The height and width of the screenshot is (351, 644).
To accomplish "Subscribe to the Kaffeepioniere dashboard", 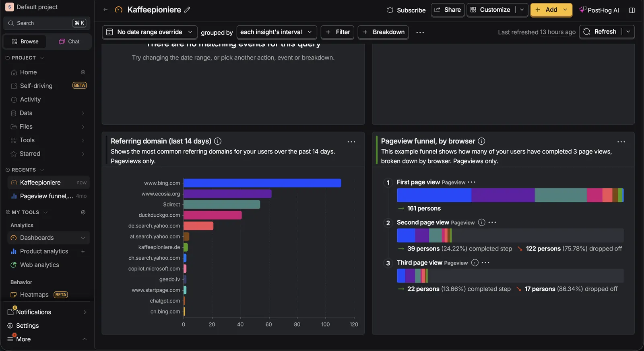I will click(406, 10).
